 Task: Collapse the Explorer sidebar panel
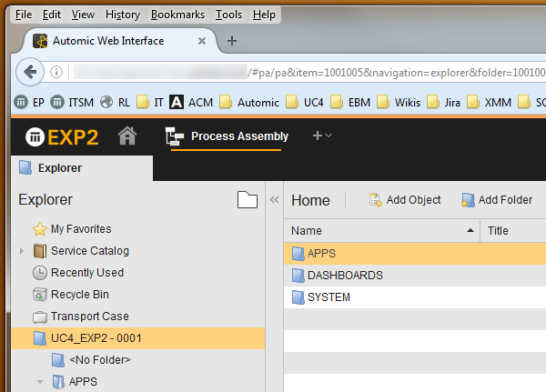274,200
